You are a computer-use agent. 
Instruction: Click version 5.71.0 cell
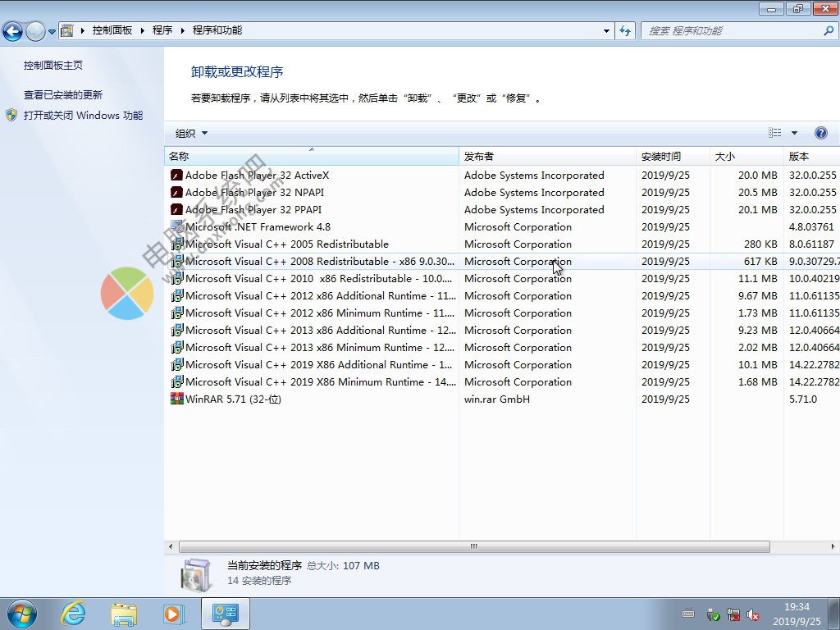(803, 399)
